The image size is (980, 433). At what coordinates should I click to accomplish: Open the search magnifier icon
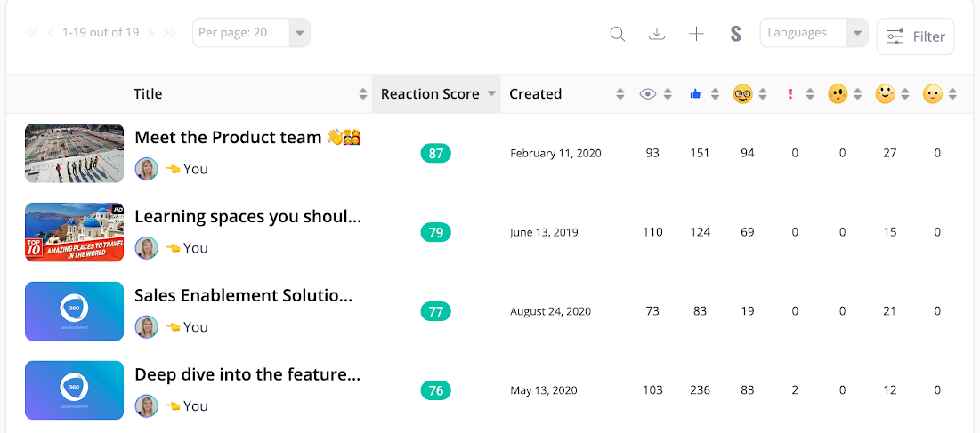[x=618, y=34]
